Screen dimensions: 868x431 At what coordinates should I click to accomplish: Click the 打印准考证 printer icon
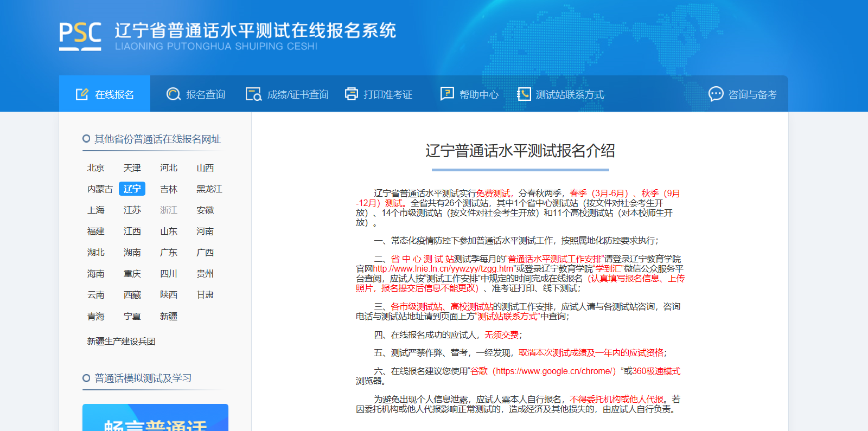tap(352, 94)
